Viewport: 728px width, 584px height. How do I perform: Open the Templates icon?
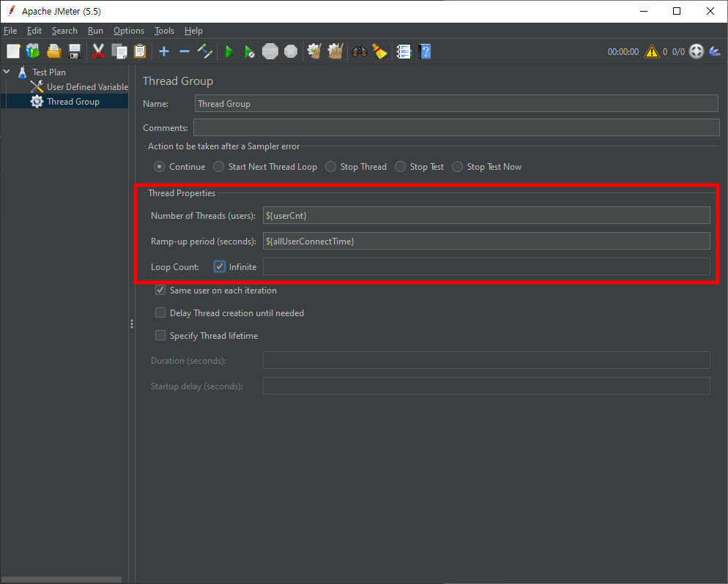(x=33, y=51)
